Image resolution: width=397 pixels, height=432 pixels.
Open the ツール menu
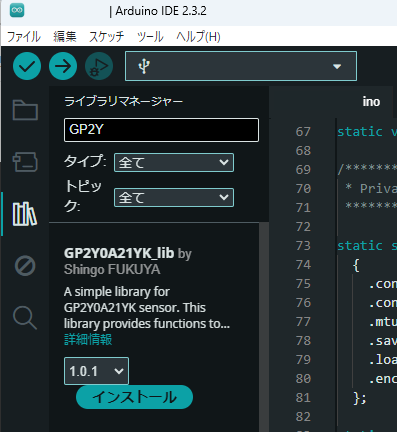click(150, 36)
